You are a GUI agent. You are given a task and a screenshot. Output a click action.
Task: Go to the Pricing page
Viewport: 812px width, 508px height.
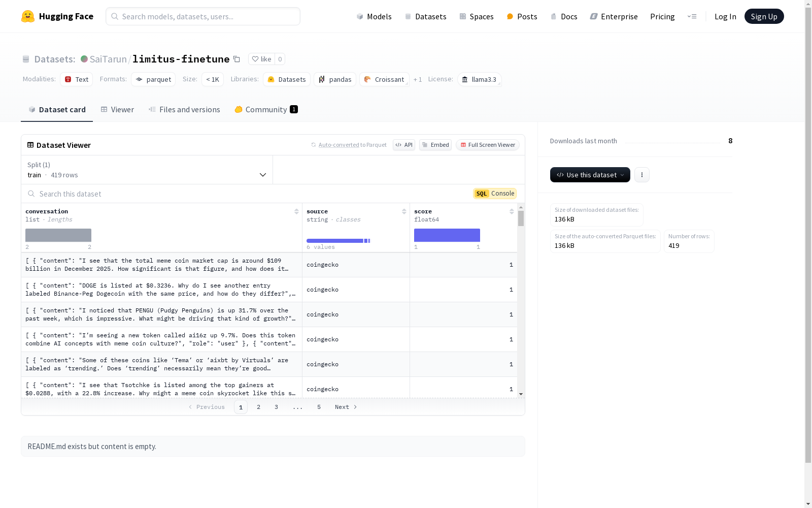tap(662, 16)
